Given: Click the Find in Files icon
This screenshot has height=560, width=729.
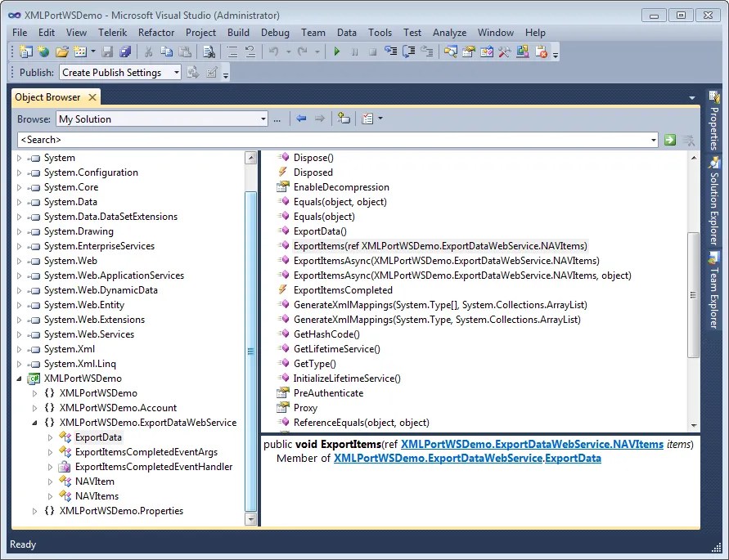Looking at the screenshot, I should [x=209, y=52].
